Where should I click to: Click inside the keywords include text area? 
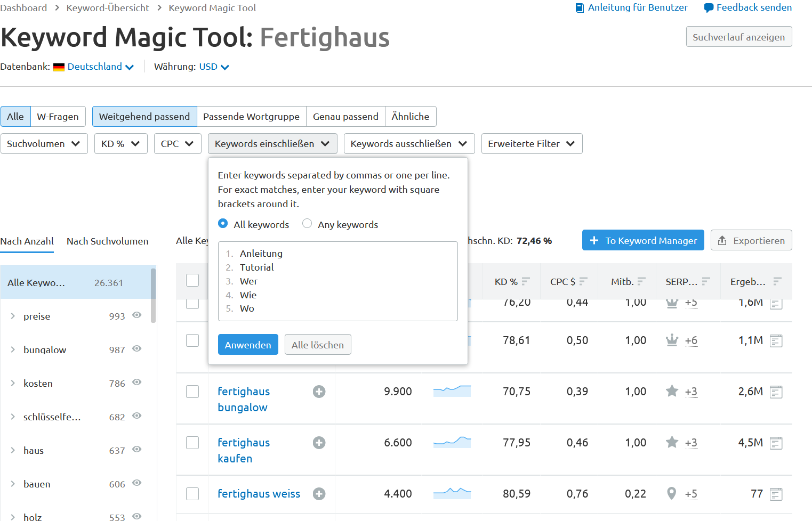(338, 281)
